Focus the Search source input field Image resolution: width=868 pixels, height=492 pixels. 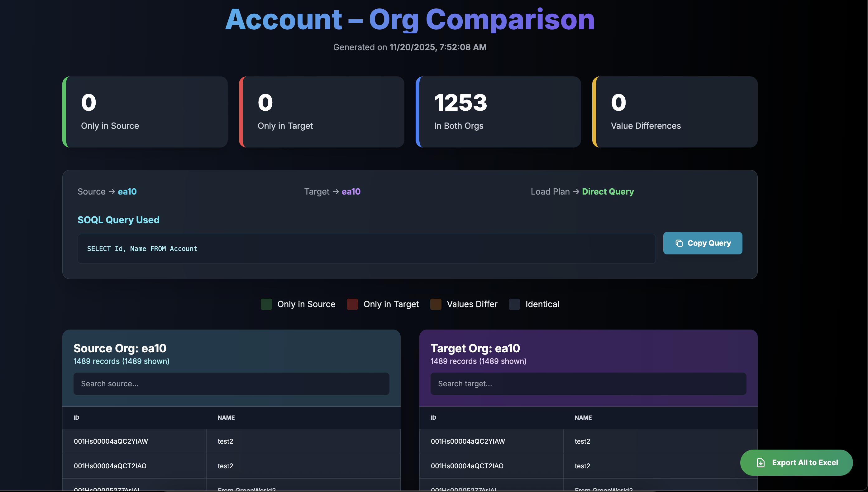click(231, 384)
